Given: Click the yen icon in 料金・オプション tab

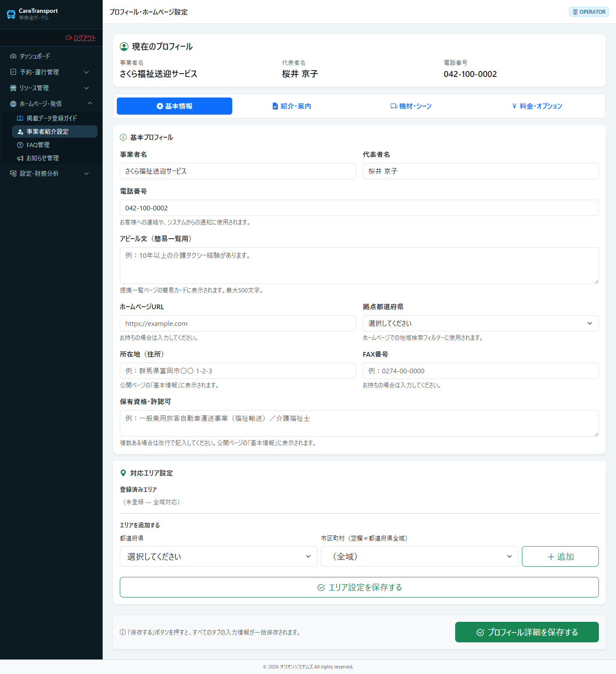Looking at the screenshot, I should pyautogui.click(x=514, y=106).
